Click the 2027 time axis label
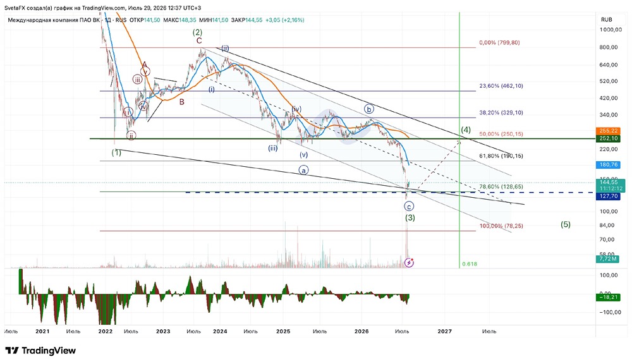This screenshot has height=364, width=632. point(444,331)
